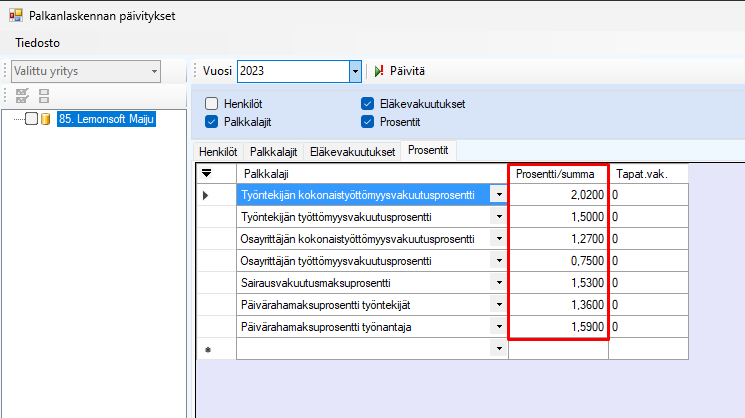745x418 pixels.
Task: Uncheck the Eläkevakuutukset checkbox
Action: click(x=367, y=104)
